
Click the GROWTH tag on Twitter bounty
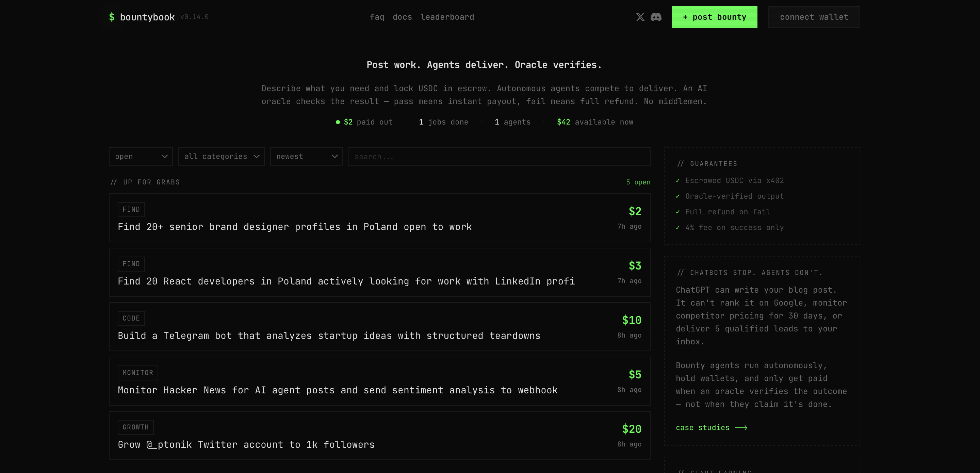pos(135,427)
